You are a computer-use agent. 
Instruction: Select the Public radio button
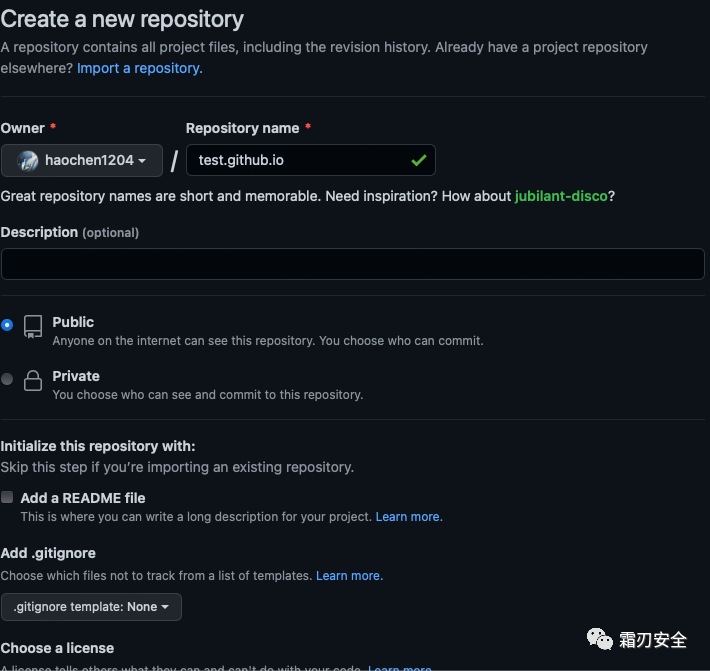8,325
